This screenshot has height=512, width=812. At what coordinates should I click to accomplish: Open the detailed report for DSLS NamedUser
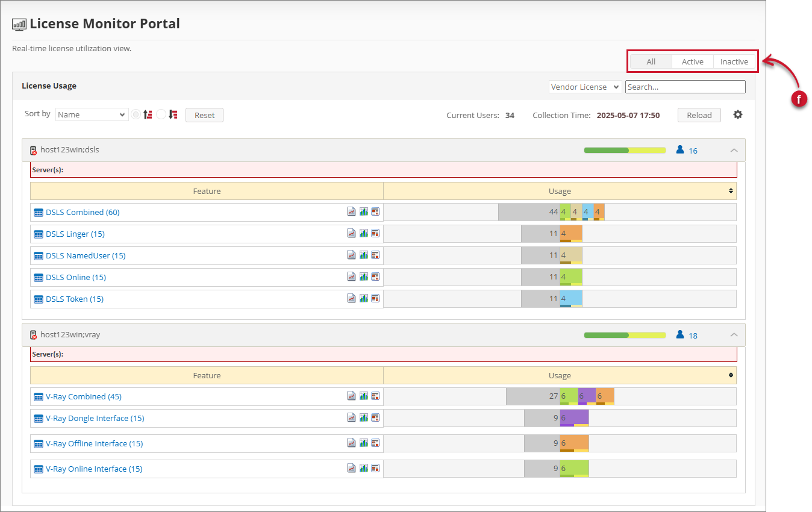(x=375, y=255)
